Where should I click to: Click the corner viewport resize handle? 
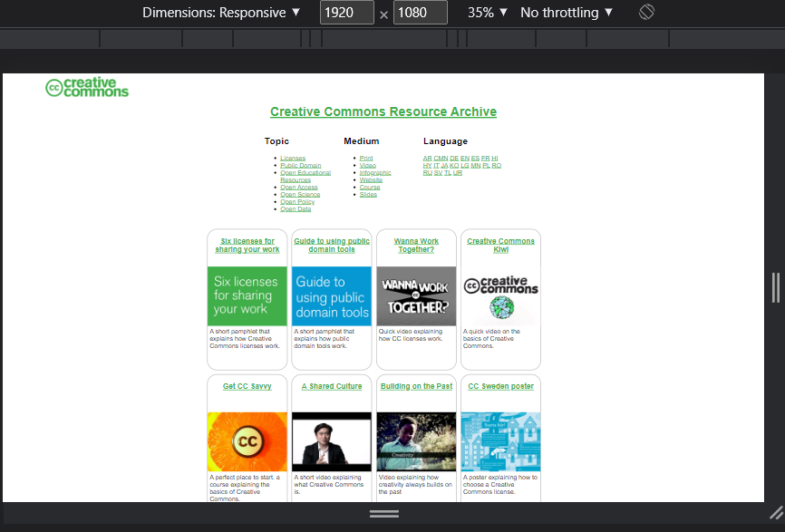click(x=777, y=512)
